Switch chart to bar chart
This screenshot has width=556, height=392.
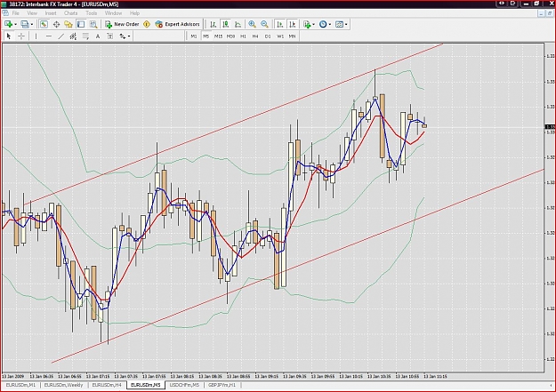[x=214, y=24]
